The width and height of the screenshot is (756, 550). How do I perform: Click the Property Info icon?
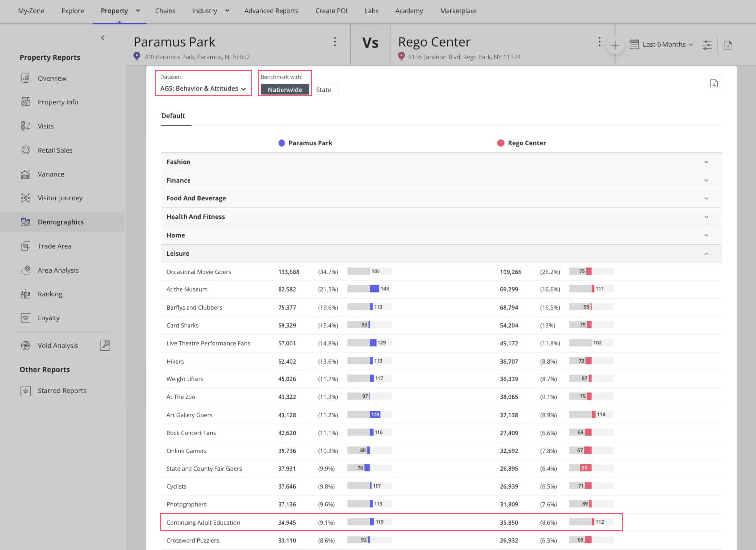(x=26, y=102)
